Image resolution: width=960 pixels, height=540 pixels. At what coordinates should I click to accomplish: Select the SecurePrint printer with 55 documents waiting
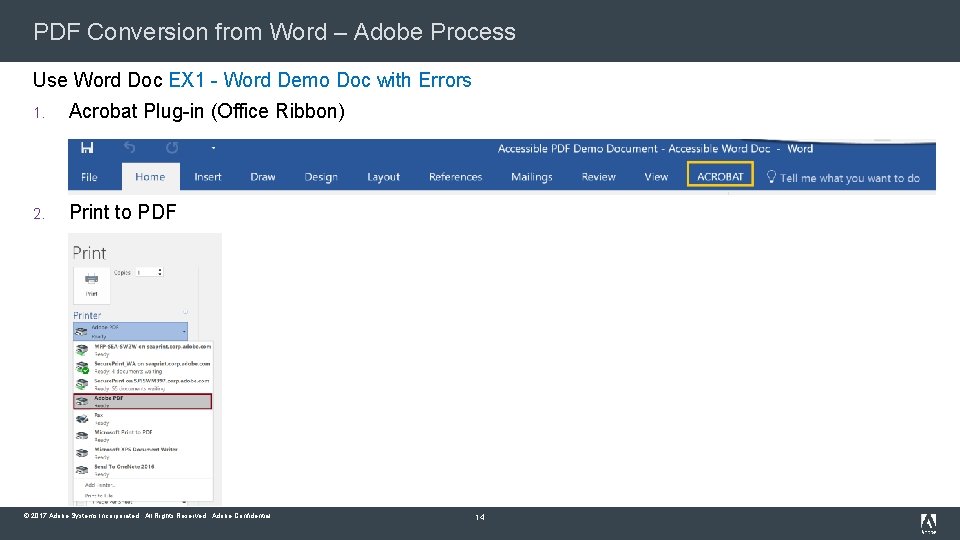(x=143, y=384)
